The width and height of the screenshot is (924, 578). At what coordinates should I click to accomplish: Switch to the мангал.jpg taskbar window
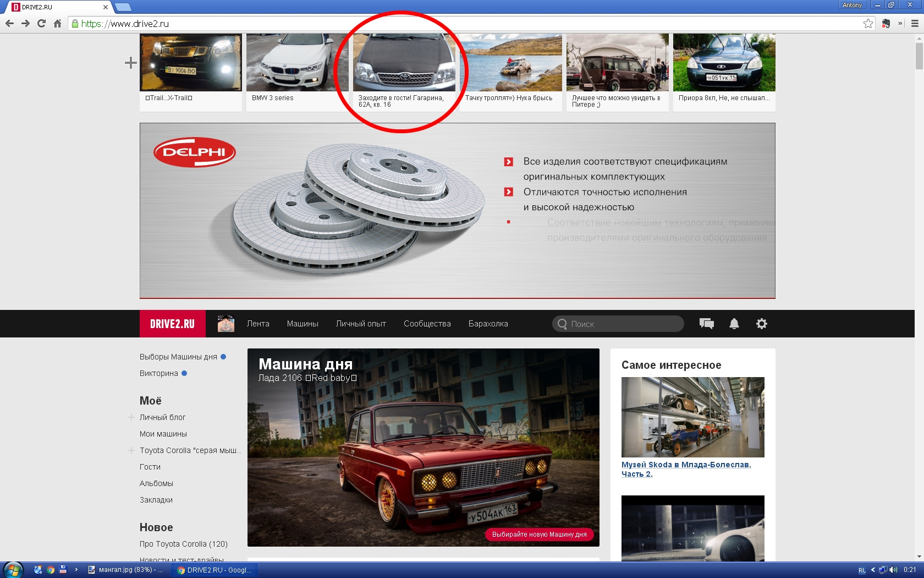point(126,570)
